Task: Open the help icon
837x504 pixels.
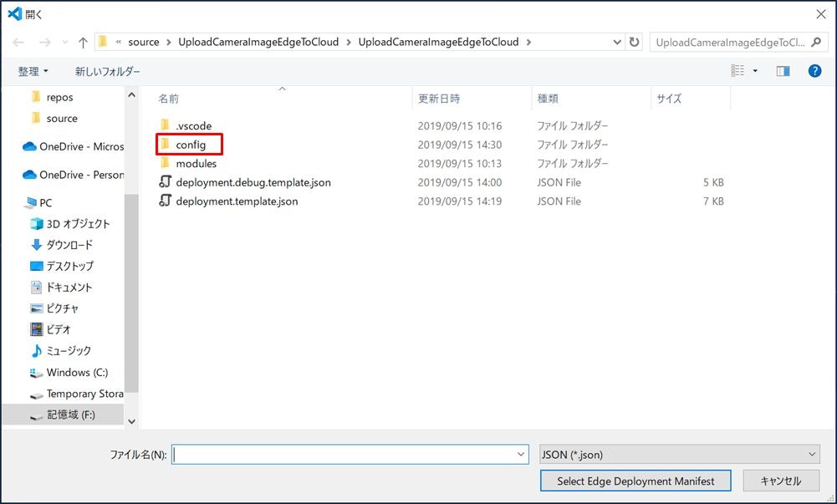Action: tap(814, 70)
